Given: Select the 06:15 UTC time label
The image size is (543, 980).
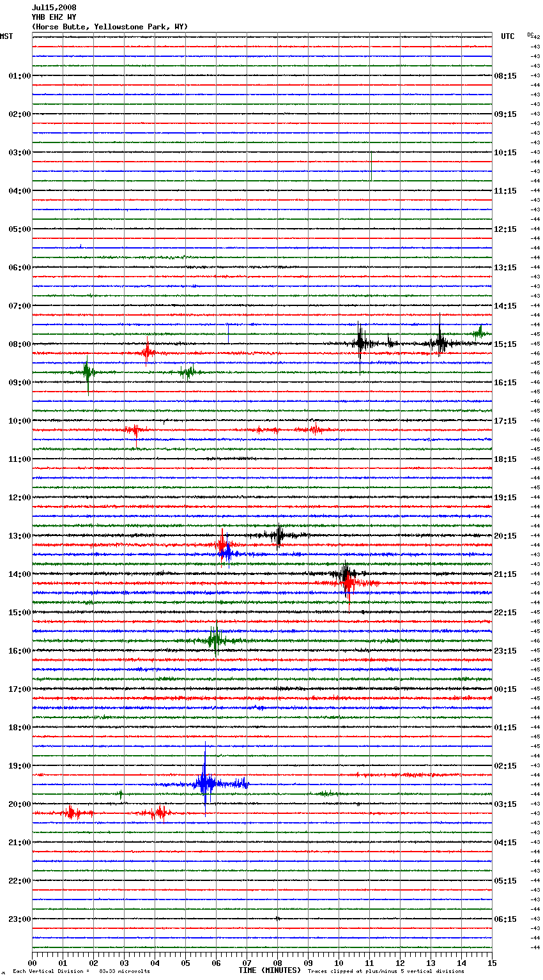Looking at the screenshot, I should [505, 919].
